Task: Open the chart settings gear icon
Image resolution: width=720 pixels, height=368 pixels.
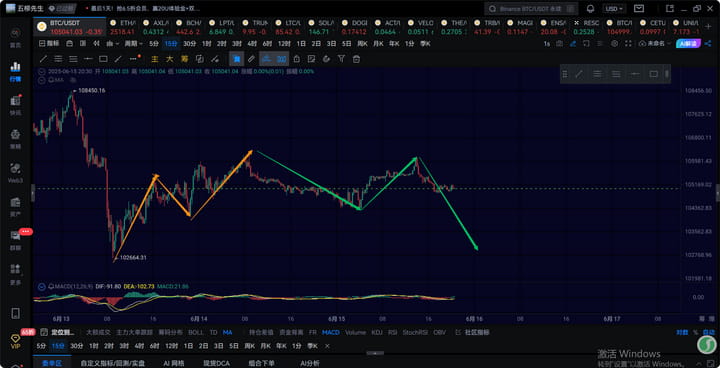Action: coord(615,44)
